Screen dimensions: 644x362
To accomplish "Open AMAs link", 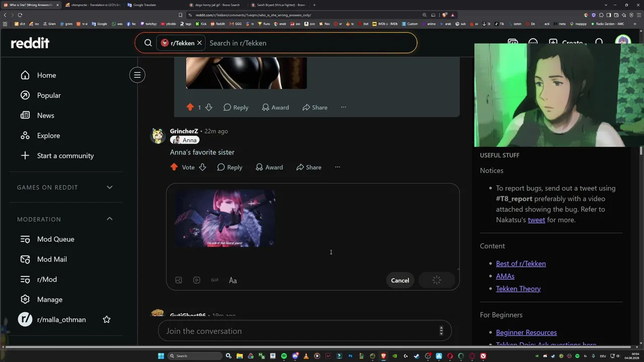I will click(505, 276).
